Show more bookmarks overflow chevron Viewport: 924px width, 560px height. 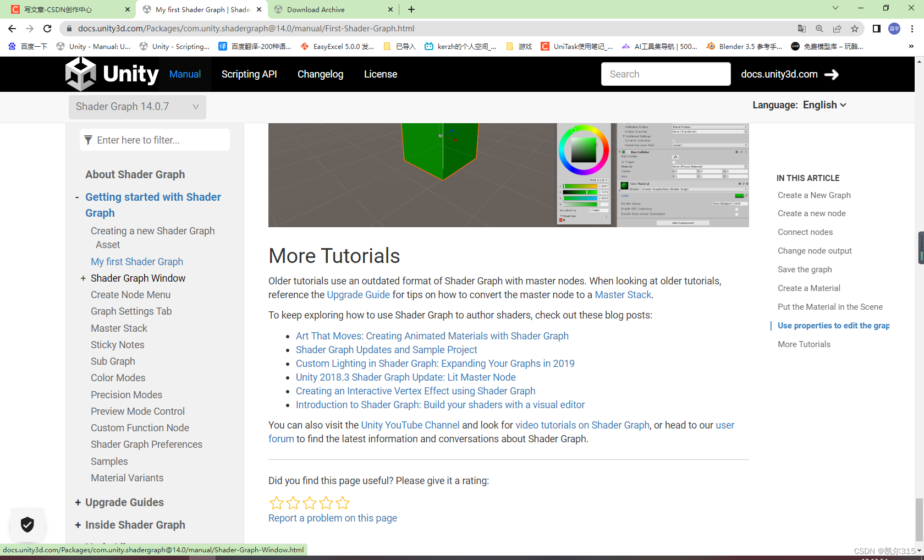(x=911, y=46)
